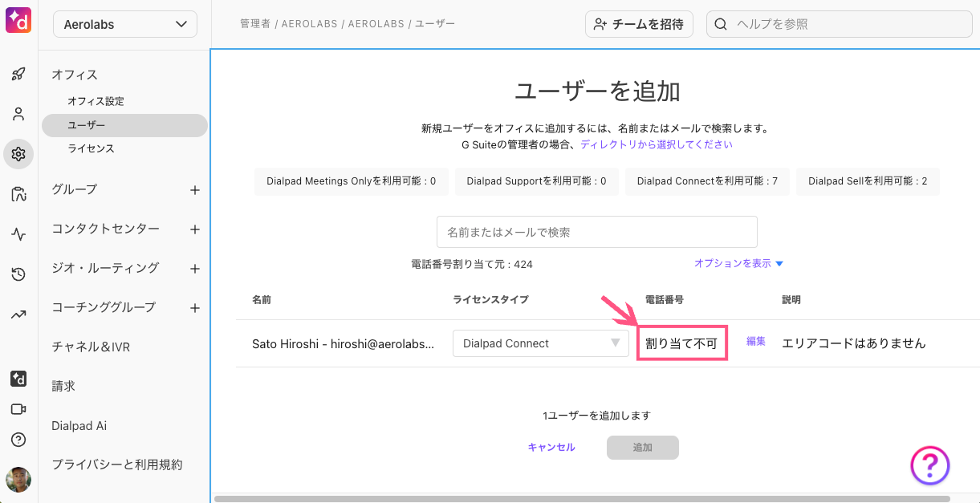The width and height of the screenshot is (980, 503).
Task: Select ユーザー in the sidebar
Action: tap(124, 125)
